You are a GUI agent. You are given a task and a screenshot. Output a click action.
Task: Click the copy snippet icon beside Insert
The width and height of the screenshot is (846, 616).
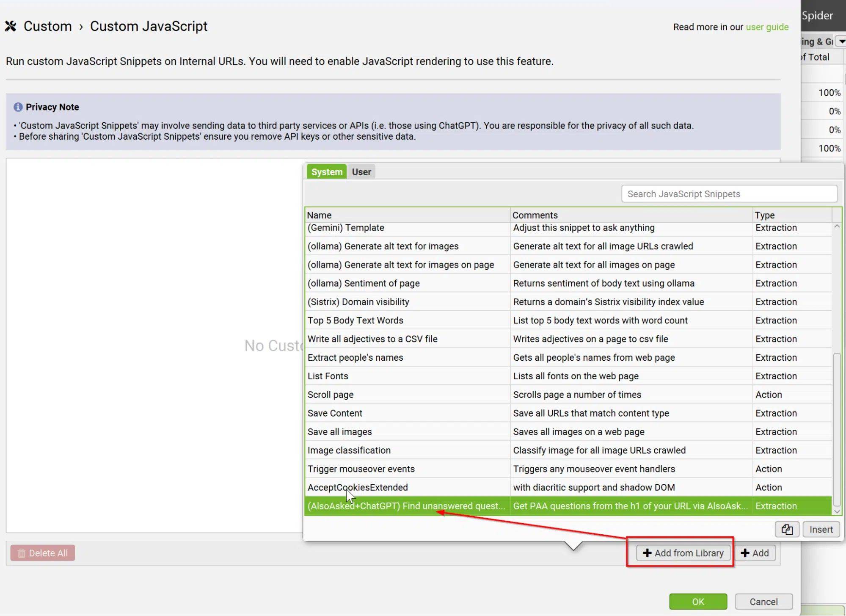click(786, 529)
